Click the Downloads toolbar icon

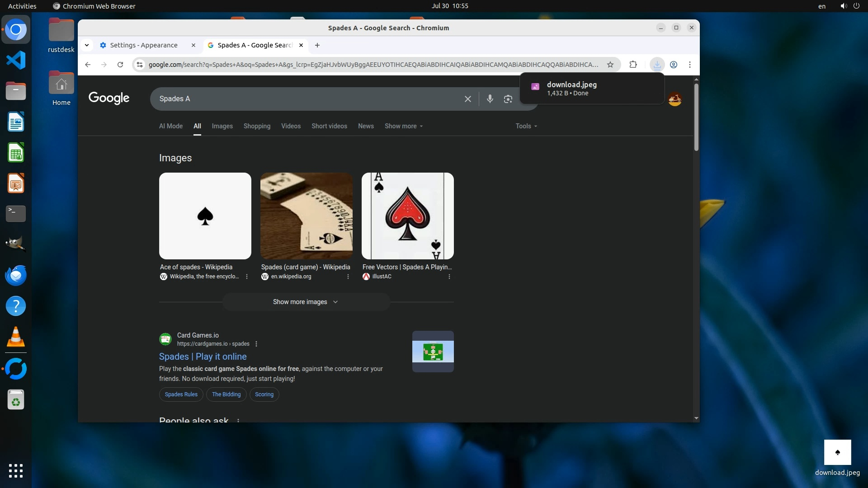tap(657, 65)
